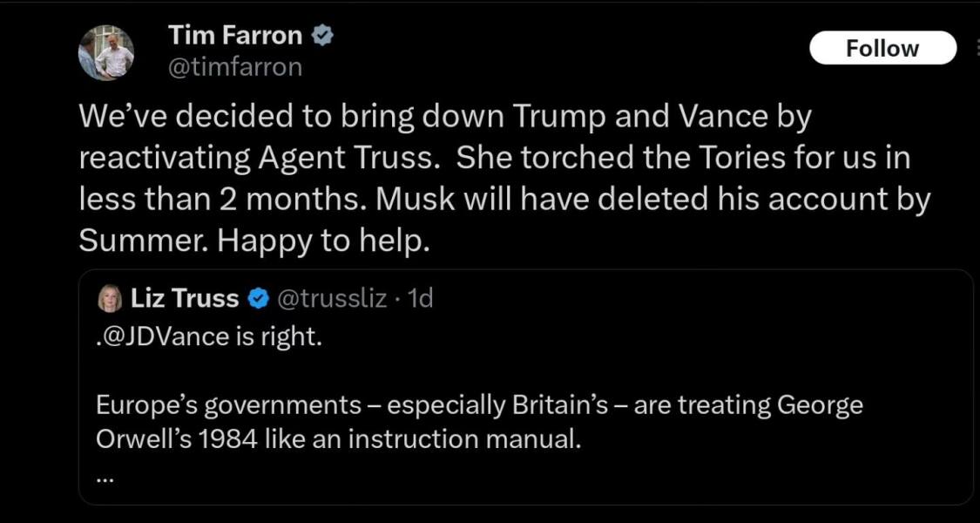
Task: Open Tim Farron's avatar to view profile
Action: pyautogui.click(x=105, y=50)
